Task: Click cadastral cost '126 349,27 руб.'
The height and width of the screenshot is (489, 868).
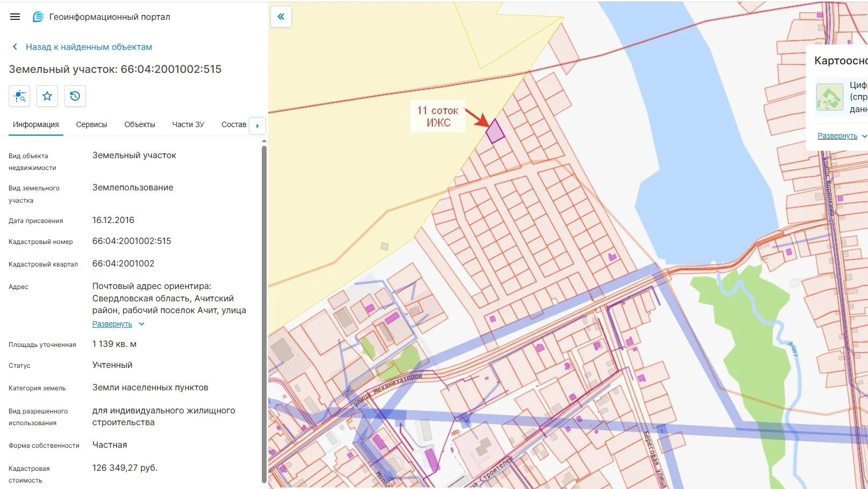Action: point(125,468)
